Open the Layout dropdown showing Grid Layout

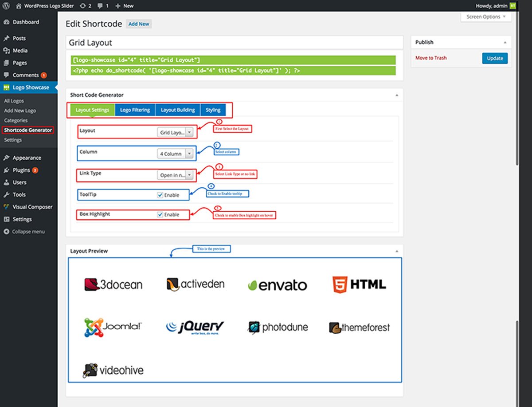pos(176,132)
